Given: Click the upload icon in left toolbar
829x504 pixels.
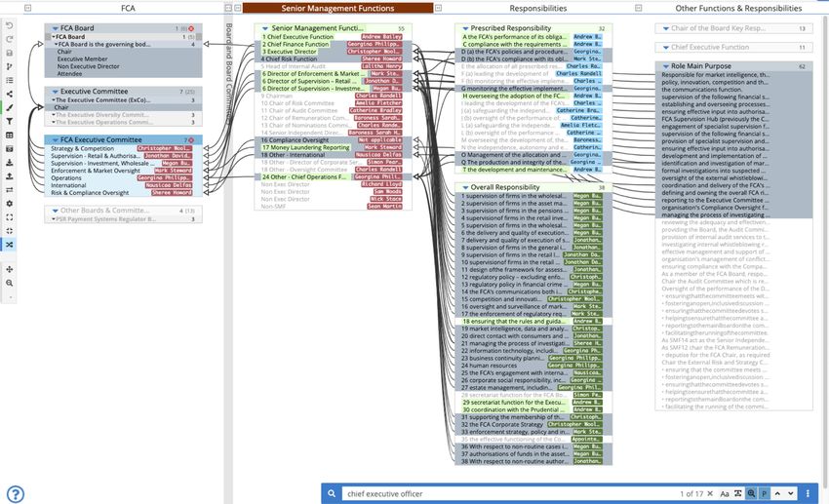Looking at the screenshot, I should [10, 176].
